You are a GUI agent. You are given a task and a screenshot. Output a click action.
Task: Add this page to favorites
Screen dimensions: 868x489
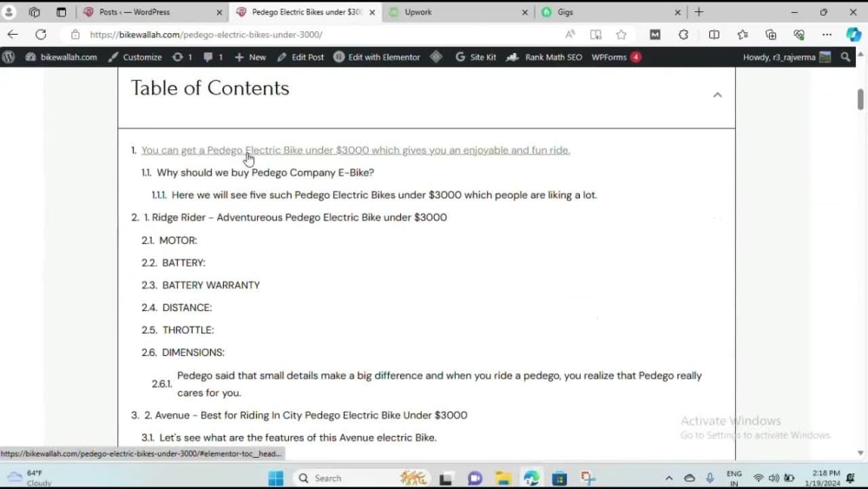tap(621, 35)
